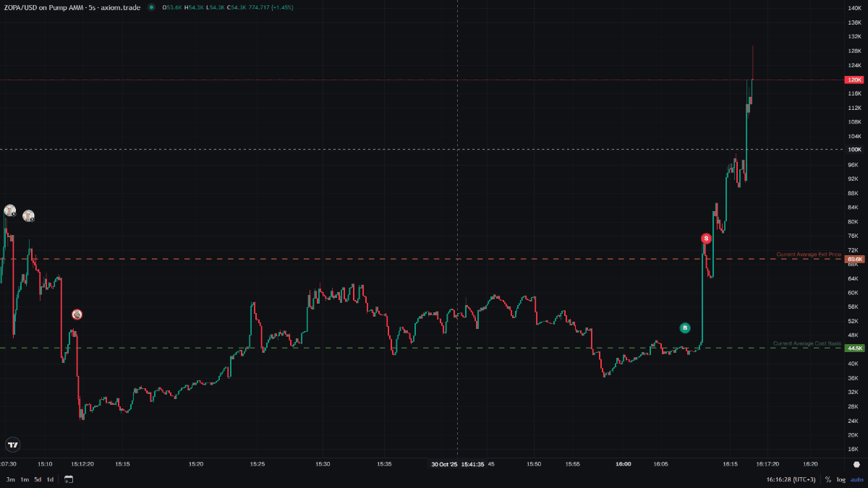Click the 69.6K average exit price label

(855, 259)
